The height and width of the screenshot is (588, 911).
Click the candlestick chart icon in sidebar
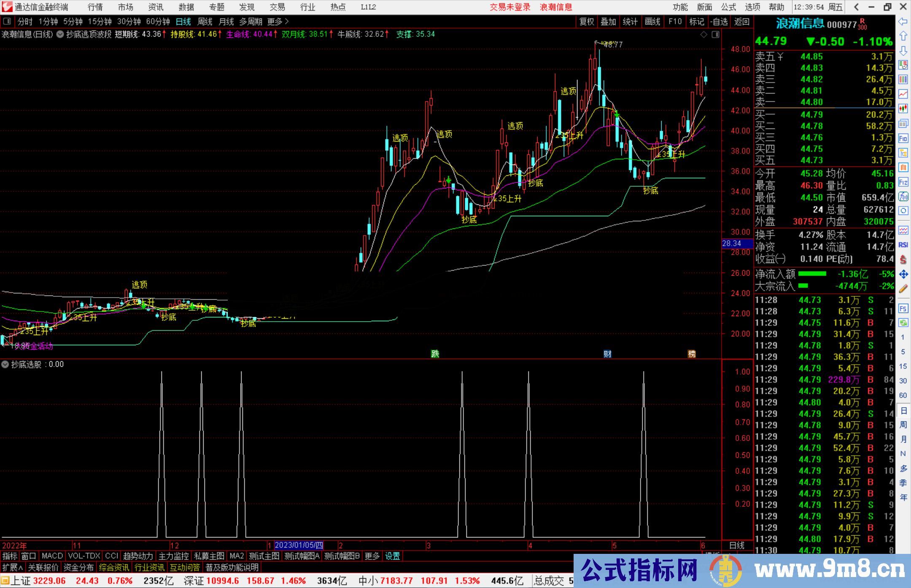point(903,109)
